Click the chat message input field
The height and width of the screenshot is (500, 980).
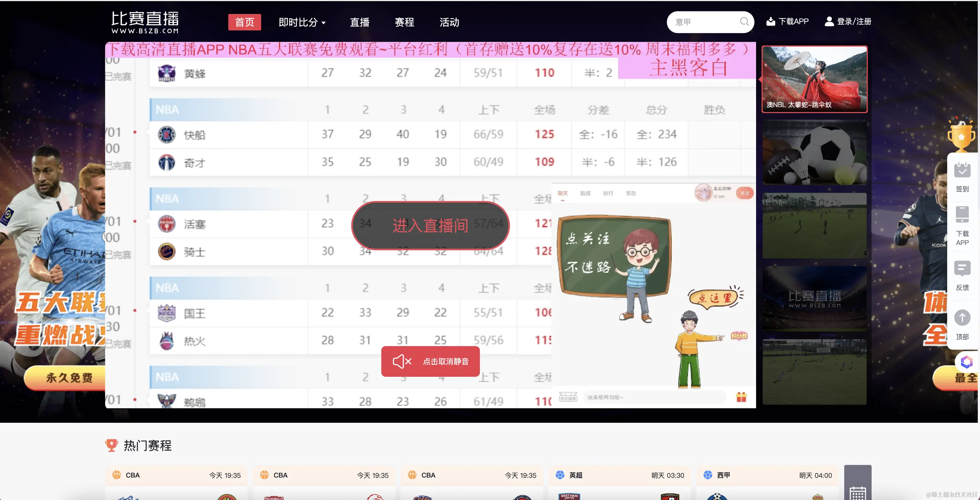click(654, 397)
